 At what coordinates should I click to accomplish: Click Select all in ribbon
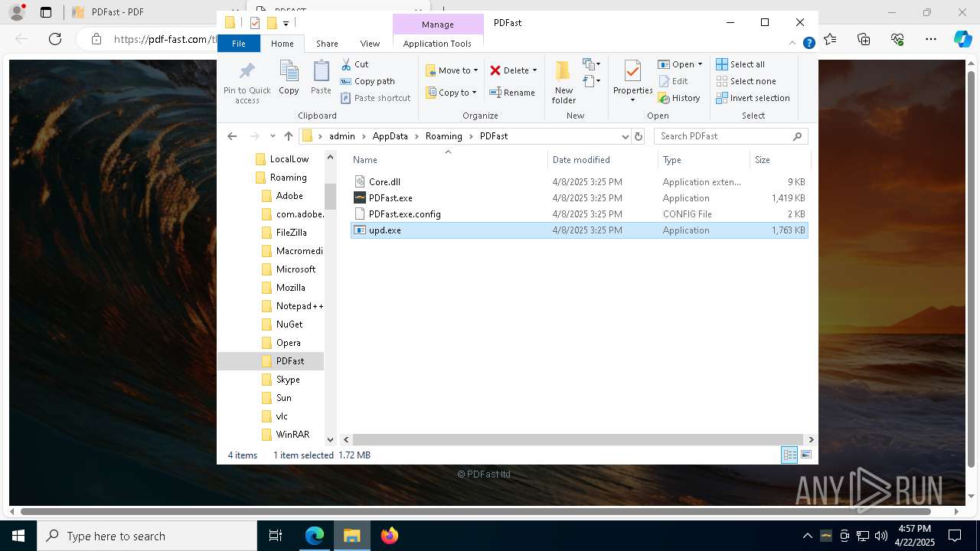tap(740, 64)
